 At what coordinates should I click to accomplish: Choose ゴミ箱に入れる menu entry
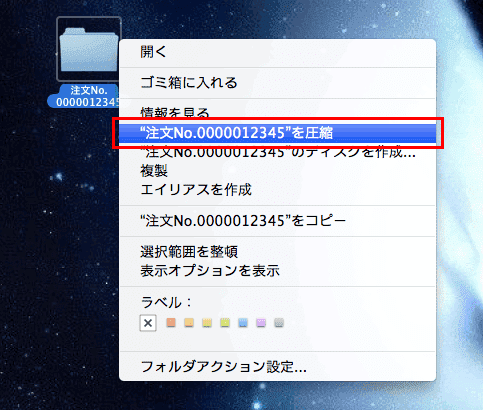coord(277,83)
